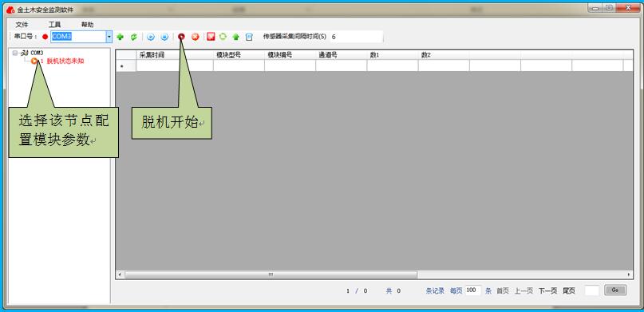Go to next page via 下一页
Image resolution: width=644 pixels, height=312 pixels.
[548, 290]
